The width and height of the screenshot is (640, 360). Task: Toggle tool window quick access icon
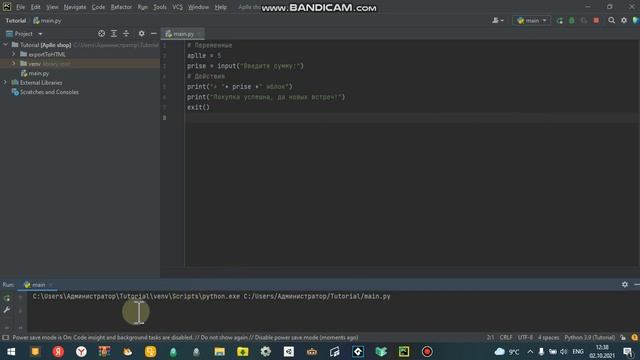(6, 338)
